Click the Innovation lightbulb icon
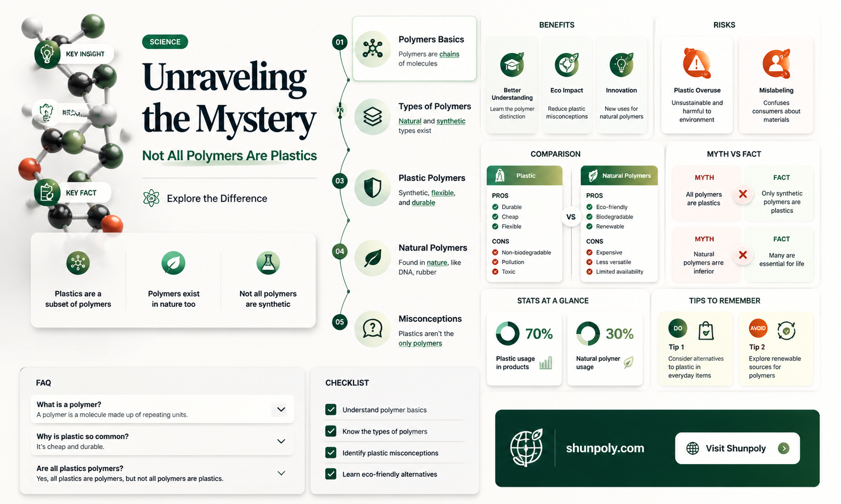The height and width of the screenshot is (504, 841). tap(621, 65)
